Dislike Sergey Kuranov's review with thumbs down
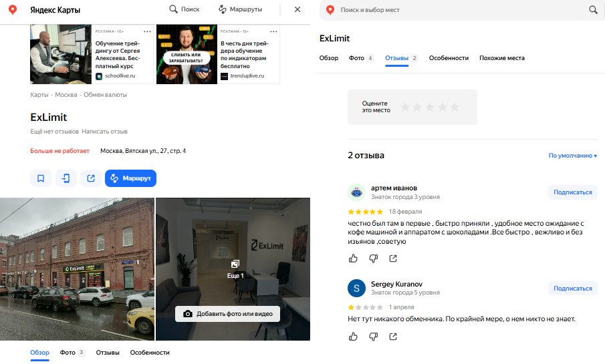Image resolution: width=605 pixels, height=364 pixels. 373,336
